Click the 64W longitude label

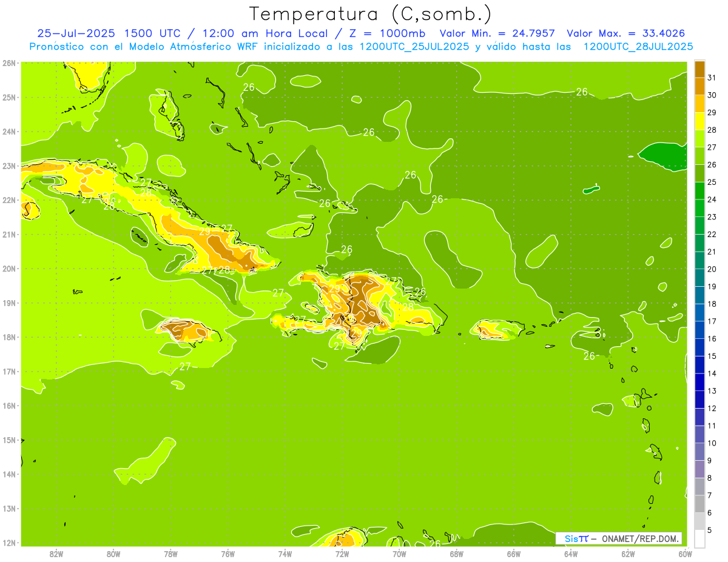[571, 554]
